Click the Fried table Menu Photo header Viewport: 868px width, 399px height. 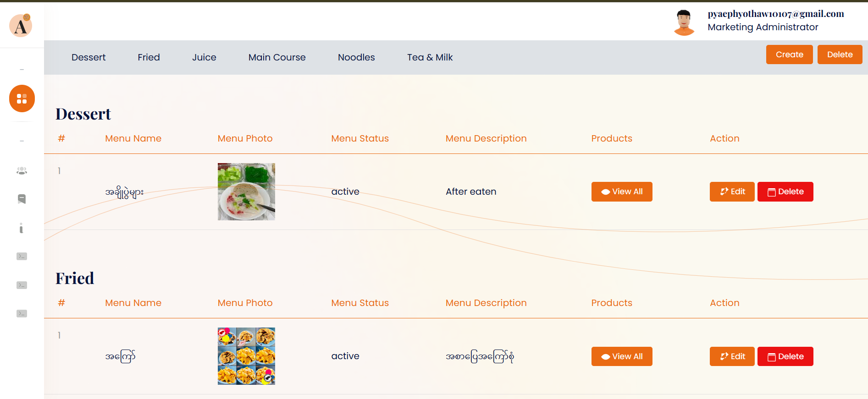(245, 303)
